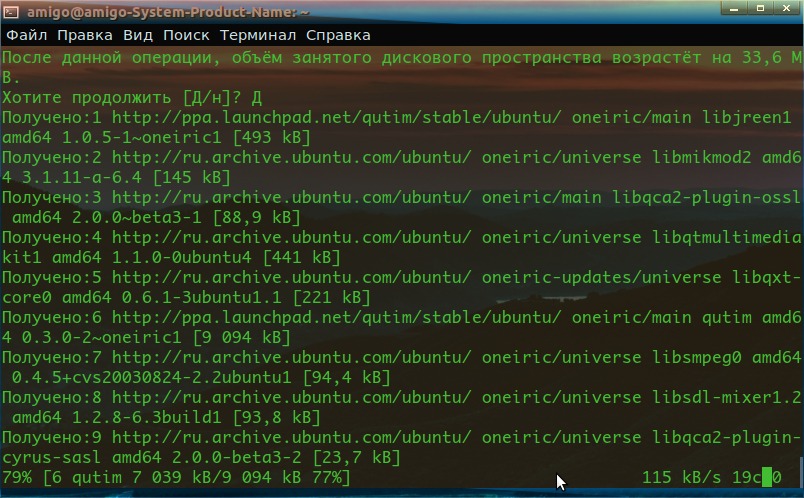Open the Правка menu
This screenshot has height=498, width=804.
click(85, 35)
